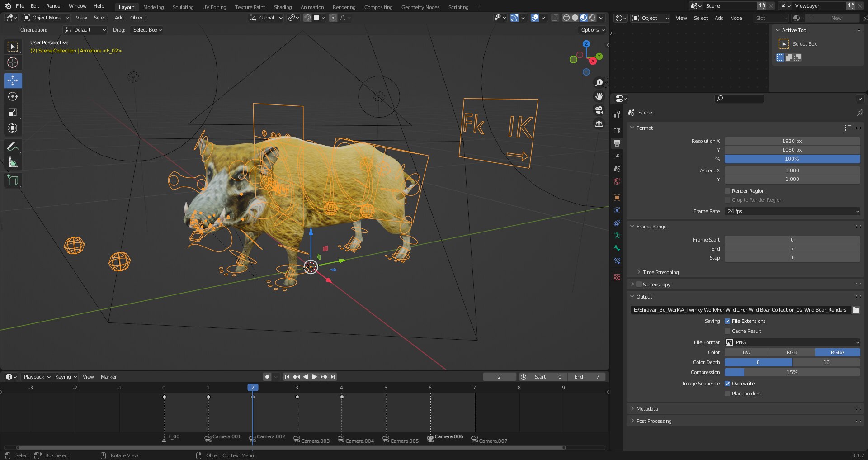Select the Cursor tool in viewport toolbar
868x460 pixels.
pos(13,62)
